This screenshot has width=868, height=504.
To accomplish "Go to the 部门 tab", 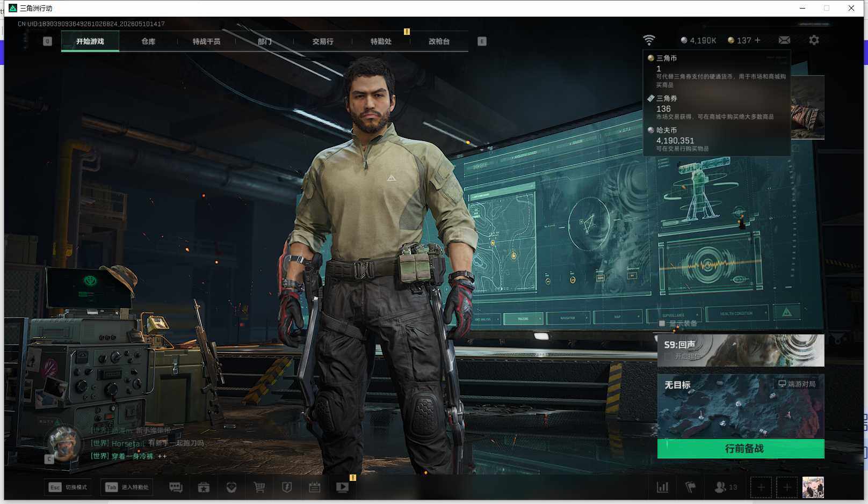I will [x=264, y=41].
